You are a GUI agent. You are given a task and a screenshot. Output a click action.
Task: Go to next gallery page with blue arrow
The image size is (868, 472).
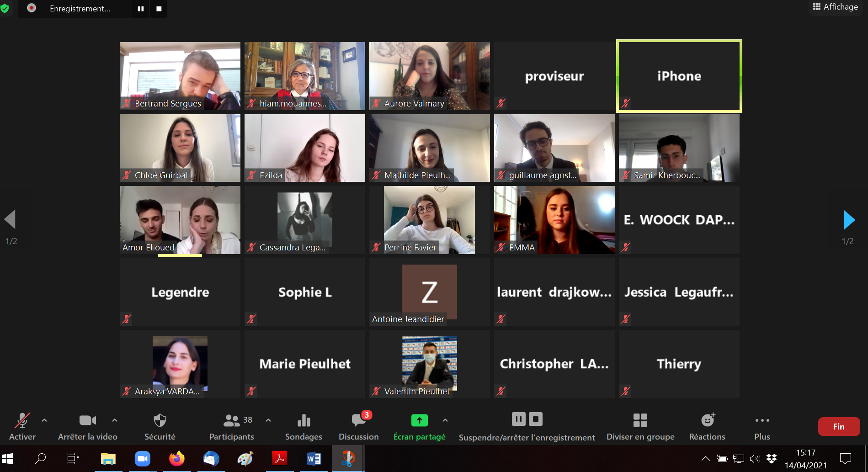click(849, 220)
